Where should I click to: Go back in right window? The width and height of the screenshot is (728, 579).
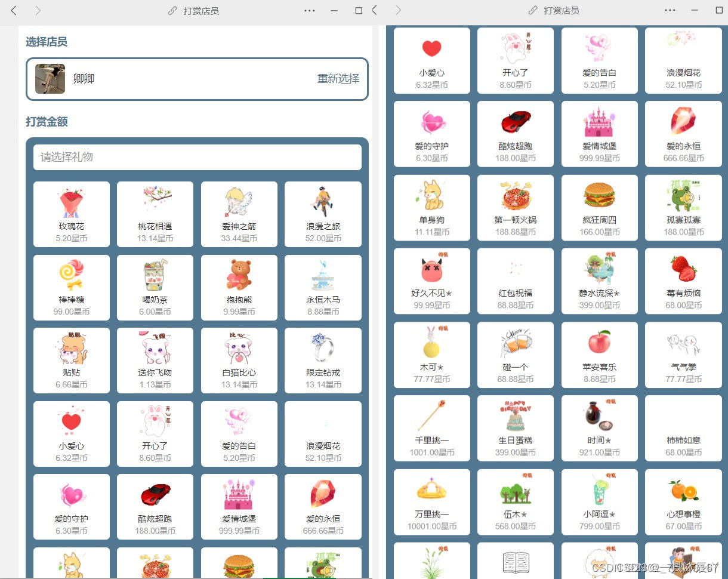[375, 10]
